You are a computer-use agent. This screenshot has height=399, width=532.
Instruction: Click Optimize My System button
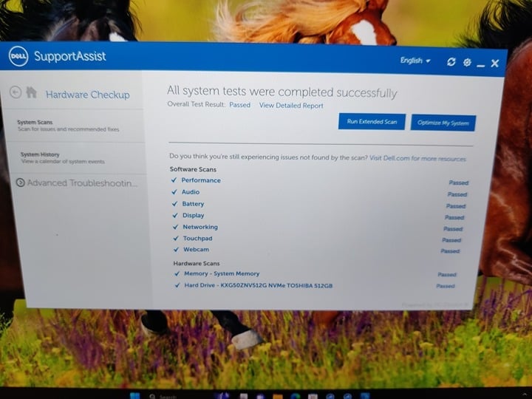[x=443, y=123]
